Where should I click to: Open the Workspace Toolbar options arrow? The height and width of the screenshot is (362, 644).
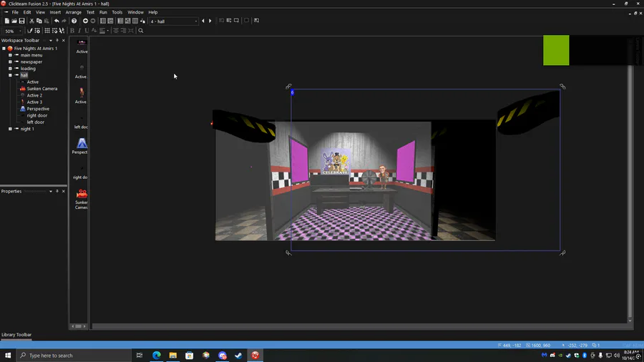pyautogui.click(x=51, y=41)
